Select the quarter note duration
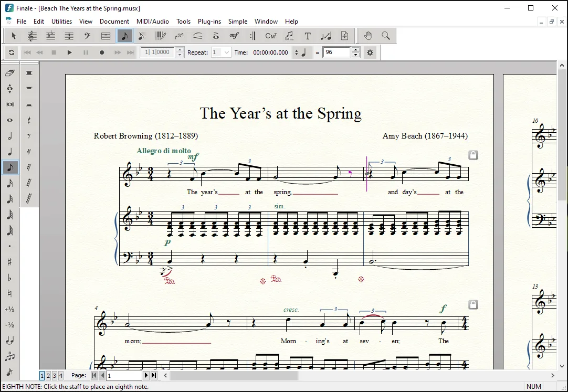The width and height of the screenshot is (568, 392). pos(10,152)
